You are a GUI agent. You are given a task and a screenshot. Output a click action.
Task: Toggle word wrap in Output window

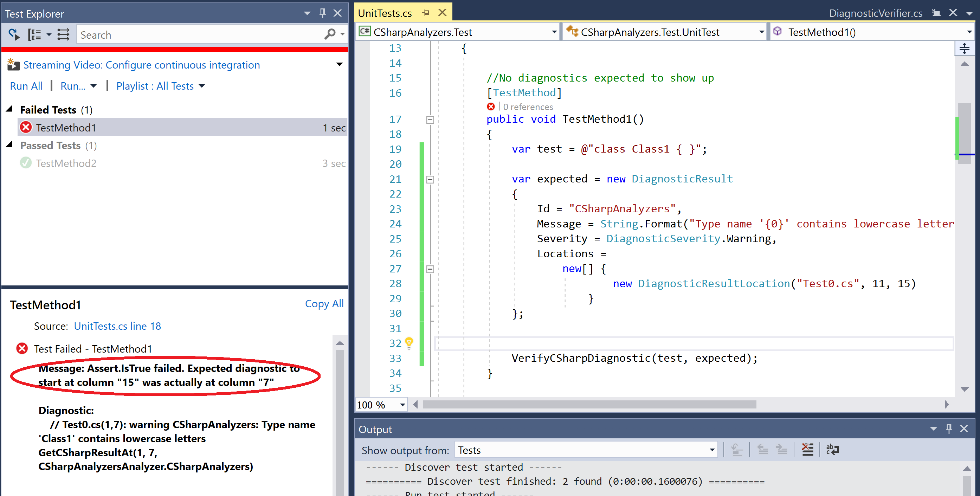point(832,450)
